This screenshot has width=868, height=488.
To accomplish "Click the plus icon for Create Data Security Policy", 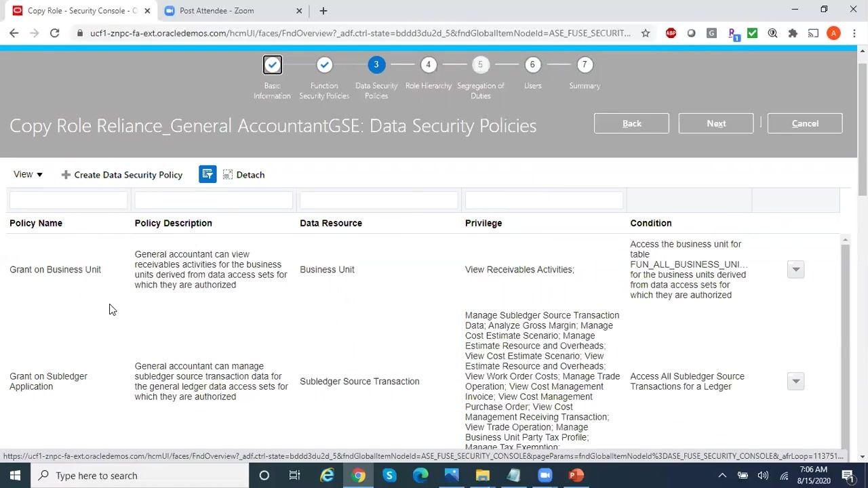I will 66,175.
